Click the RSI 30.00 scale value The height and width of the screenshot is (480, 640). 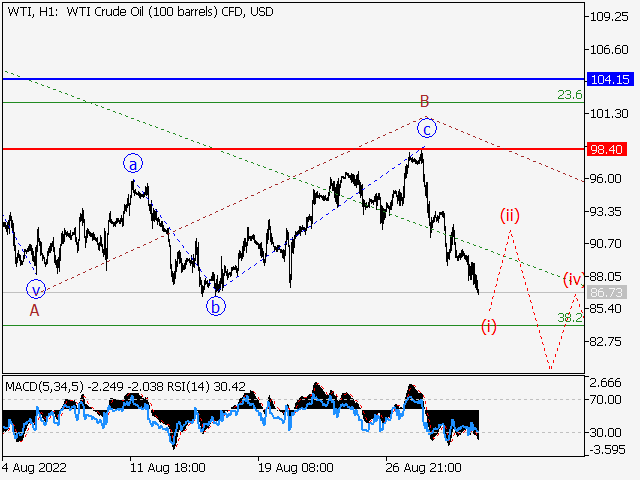606,432
